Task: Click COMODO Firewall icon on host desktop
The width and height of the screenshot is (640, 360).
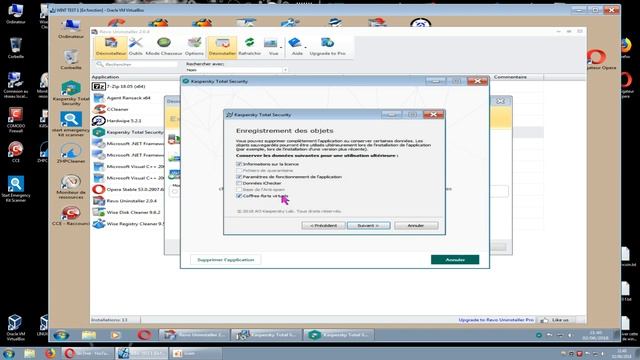Action: click(x=16, y=120)
